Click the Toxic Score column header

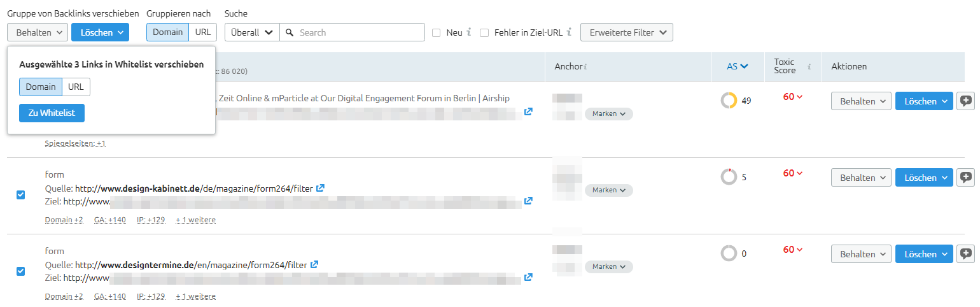tap(785, 66)
